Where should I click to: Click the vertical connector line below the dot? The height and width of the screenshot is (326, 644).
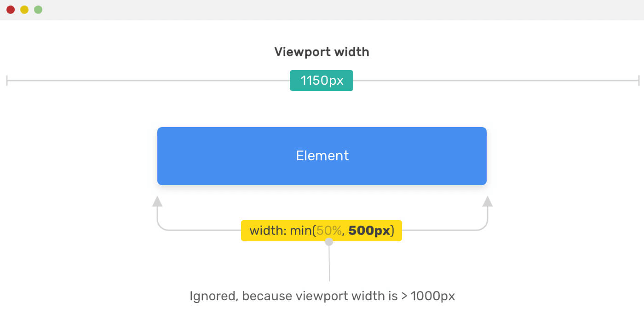(x=329, y=263)
